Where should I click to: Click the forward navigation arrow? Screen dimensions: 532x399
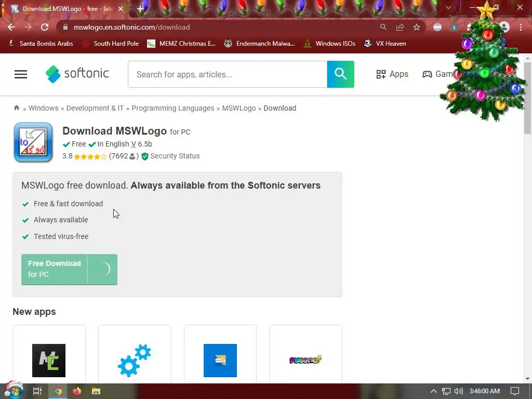pyautogui.click(x=28, y=27)
